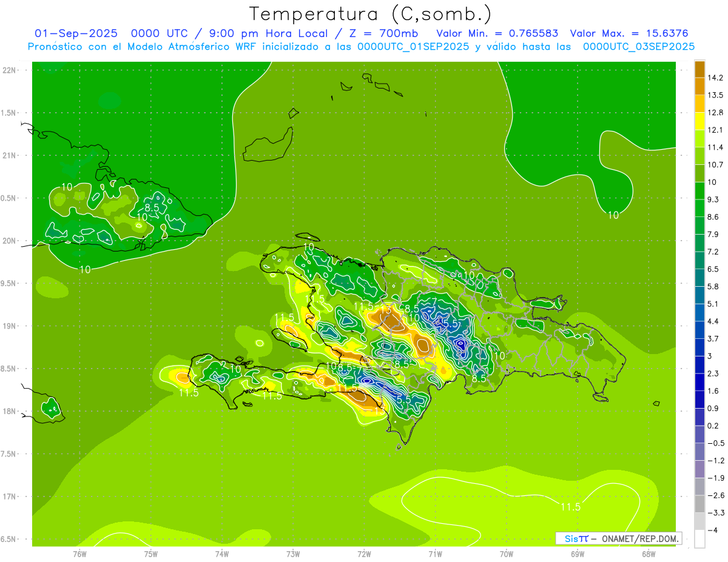Click the title "Temperatura (C,somb.)"
The width and height of the screenshot is (728, 562).
371,14
